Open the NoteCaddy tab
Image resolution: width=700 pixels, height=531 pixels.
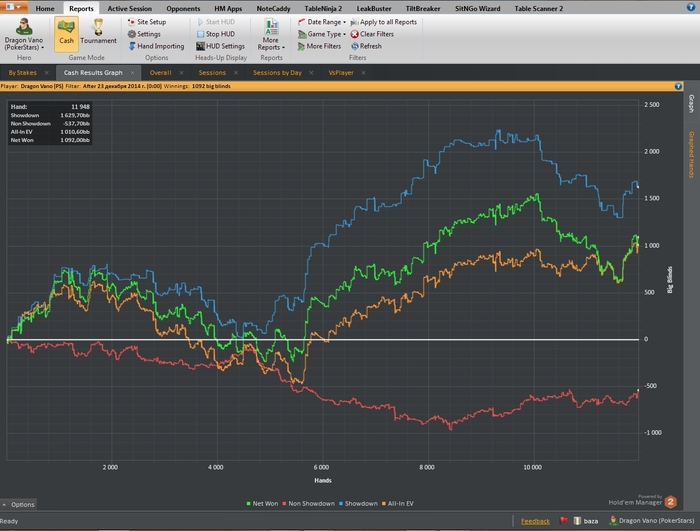click(x=273, y=8)
